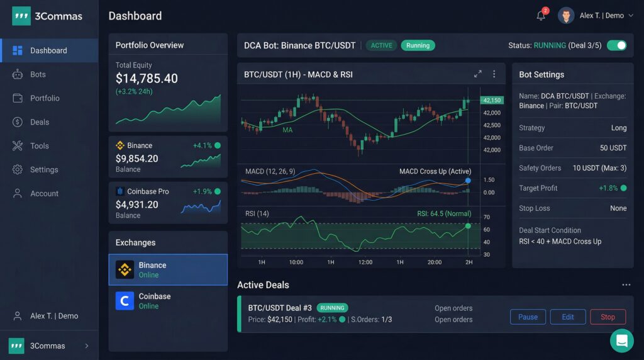644x360 pixels.
Task: Open the Tools section
Action: [x=49, y=146]
